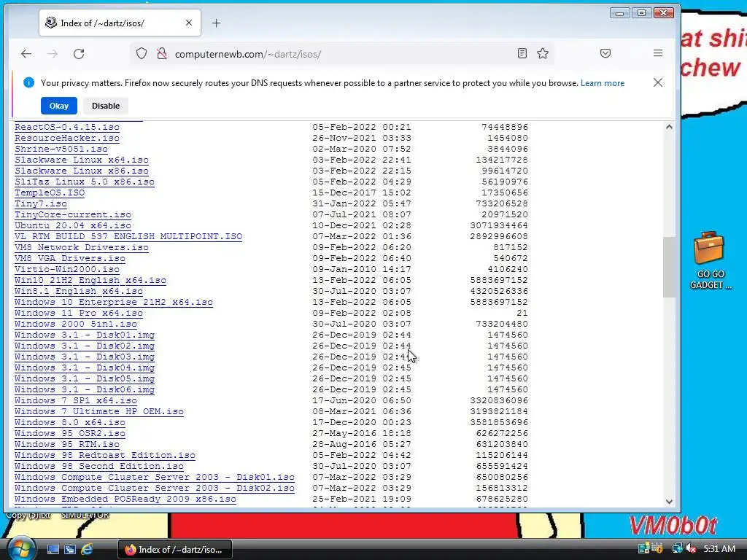
Task: Open Virtio-Win2000.iso link
Action: pos(67,270)
